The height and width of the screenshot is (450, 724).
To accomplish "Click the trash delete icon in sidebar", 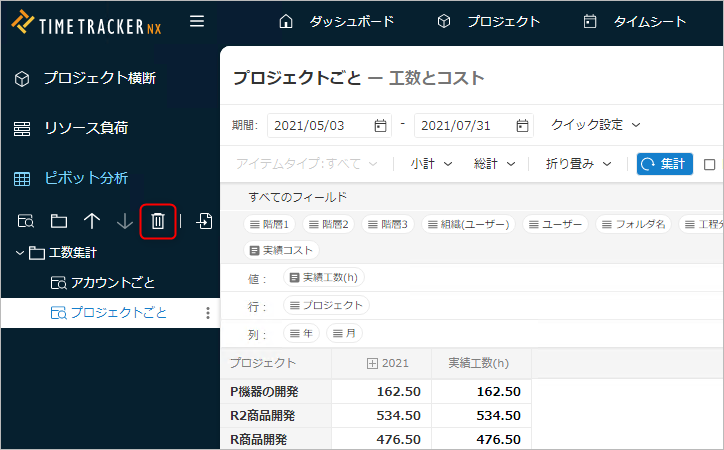I will click(158, 221).
